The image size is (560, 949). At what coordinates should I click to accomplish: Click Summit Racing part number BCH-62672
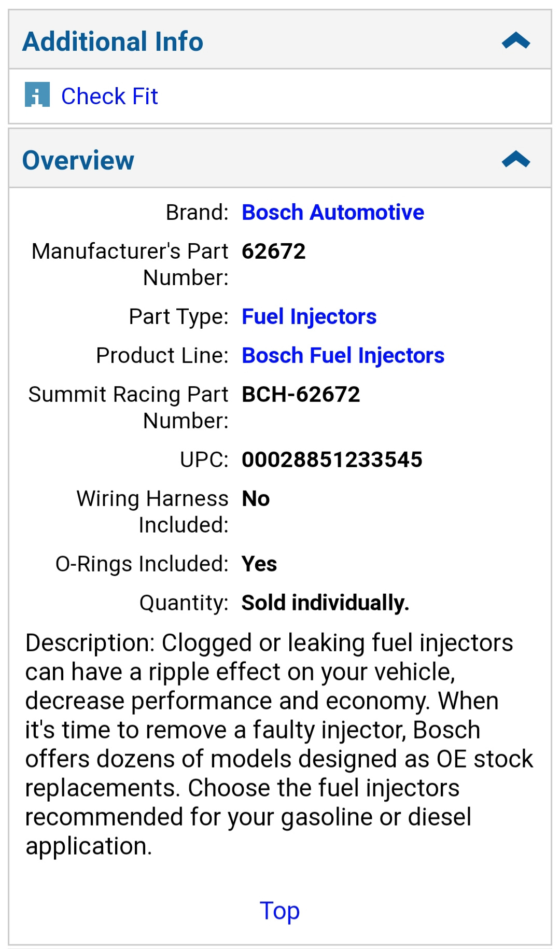301,395
